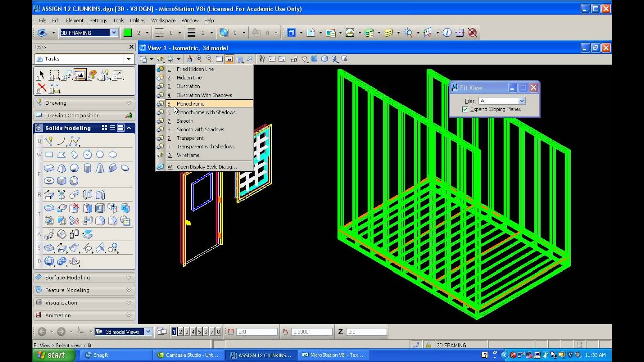Toggle view 5 button
Screen dimensions: 644x362
click(199, 332)
